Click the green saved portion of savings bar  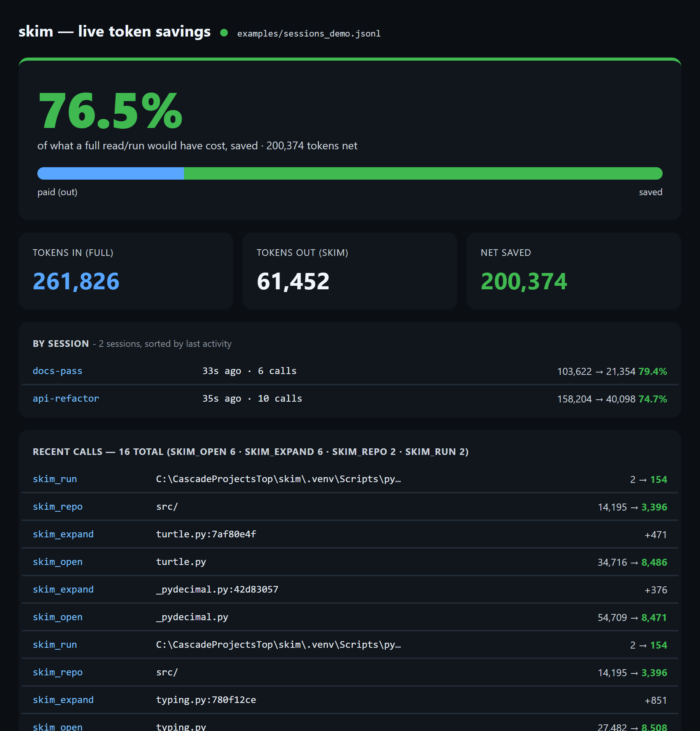(423, 173)
